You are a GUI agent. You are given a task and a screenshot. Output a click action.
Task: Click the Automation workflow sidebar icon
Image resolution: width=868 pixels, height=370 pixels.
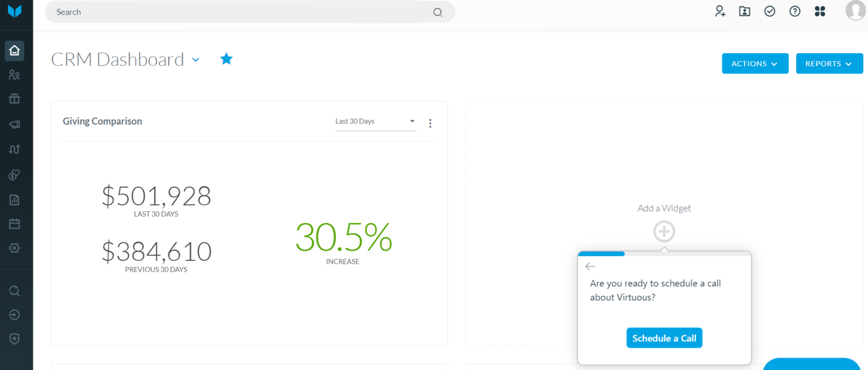point(14,149)
